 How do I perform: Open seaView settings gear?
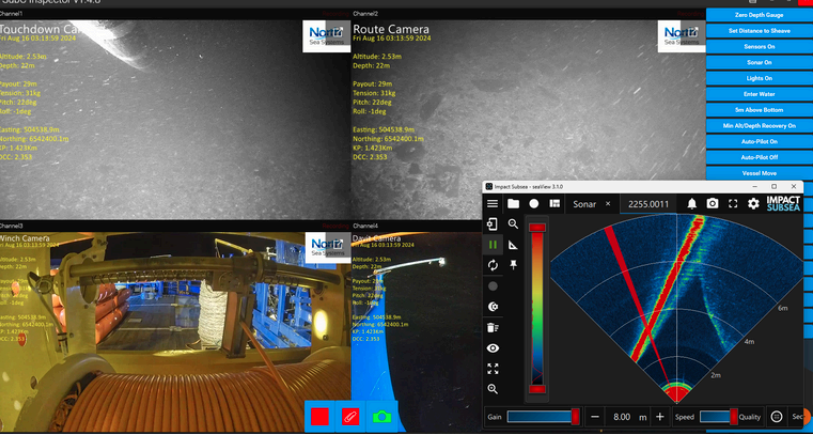pyautogui.click(x=753, y=204)
